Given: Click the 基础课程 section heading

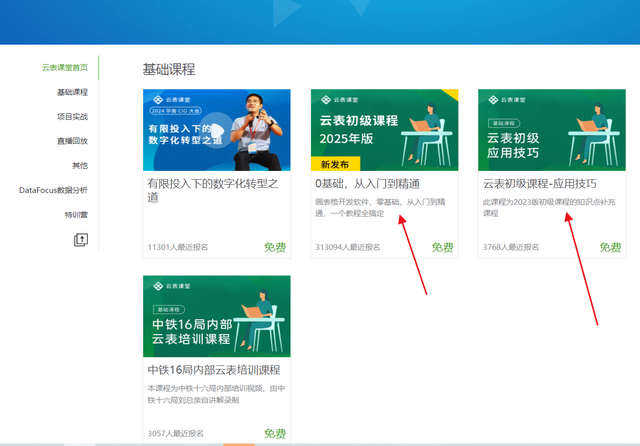Looking at the screenshot, I should pos(169,69).
